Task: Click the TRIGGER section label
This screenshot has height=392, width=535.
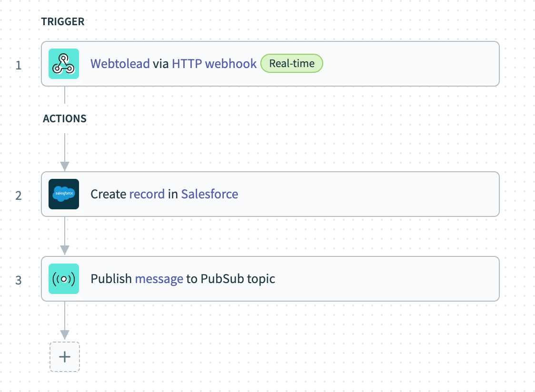Action: [62, 21]
